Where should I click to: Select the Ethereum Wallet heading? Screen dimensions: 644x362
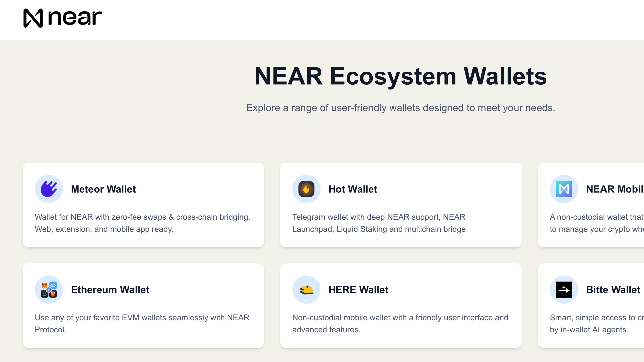click(110, 290)
